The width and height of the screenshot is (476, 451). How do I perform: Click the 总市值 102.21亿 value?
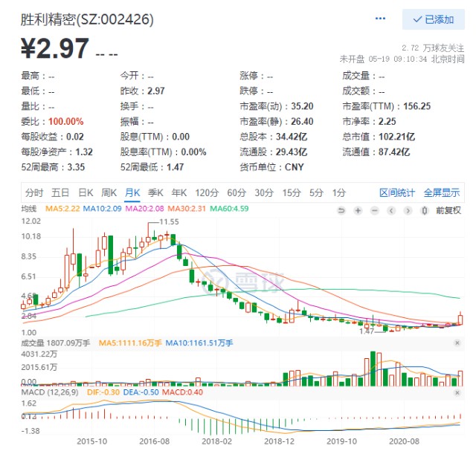point(396,137)
